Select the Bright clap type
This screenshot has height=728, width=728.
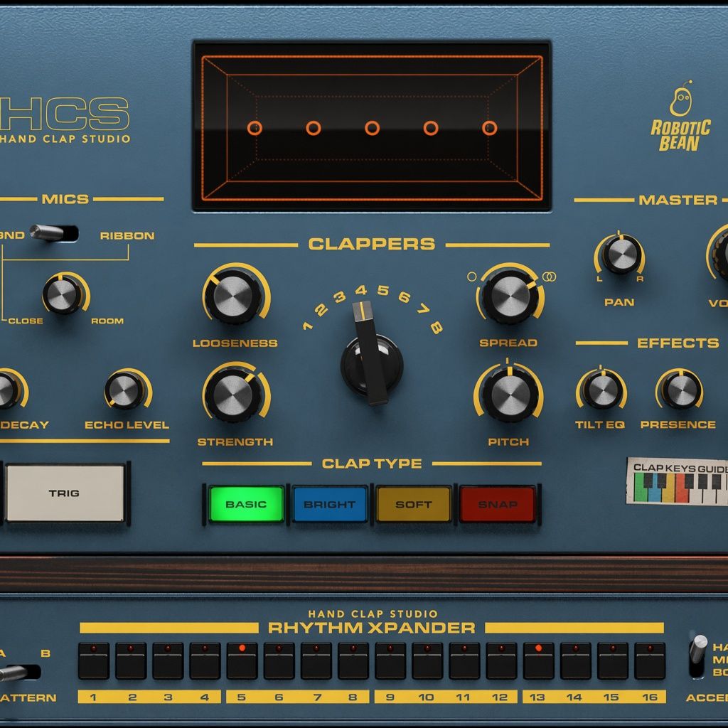click(x=330, y=504)
